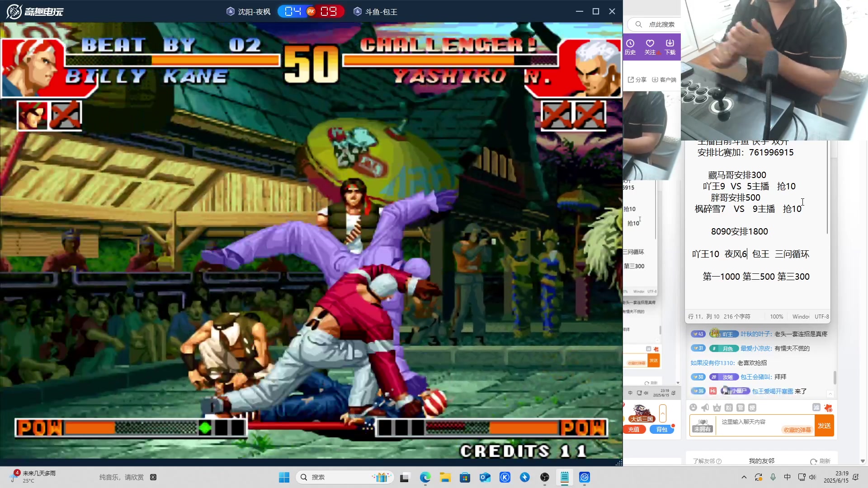Image resolution: width=868 pixels, height=488 pixels.
Task: Open the emoji picker in chat toolbar
Action: pyautogui.click(x=693, y=408)
